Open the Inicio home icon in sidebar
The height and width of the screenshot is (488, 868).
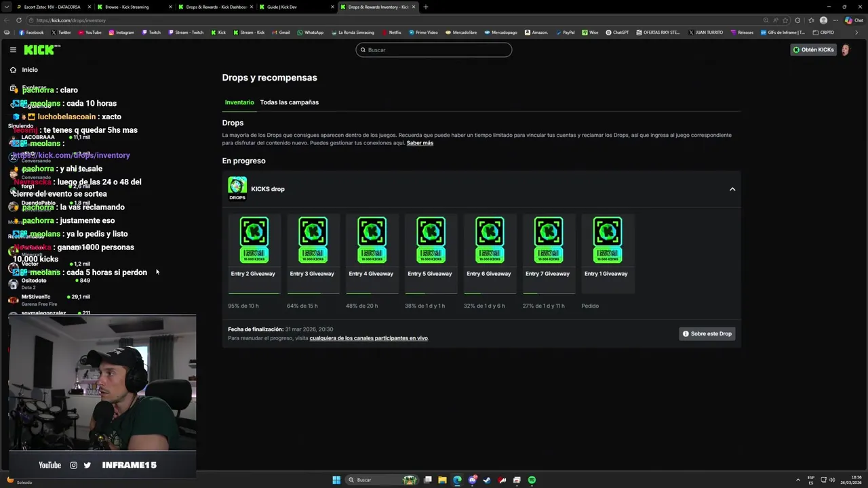[13, 70]
